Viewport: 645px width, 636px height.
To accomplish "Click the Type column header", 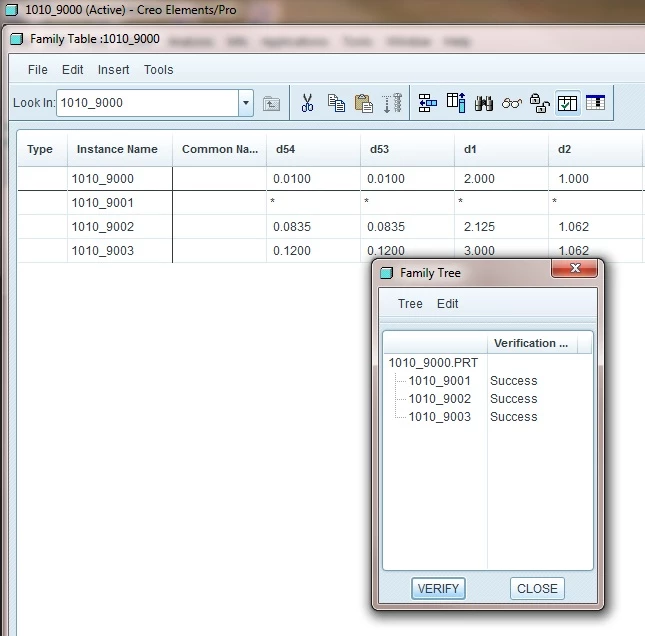I will tap(42, 149).
